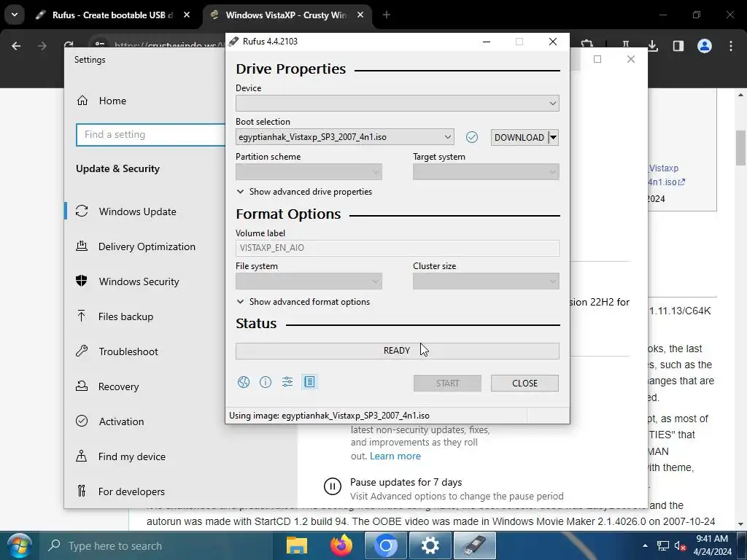Click Find my device icon
This screenshot has height=560, width=747.
(82, 456)
